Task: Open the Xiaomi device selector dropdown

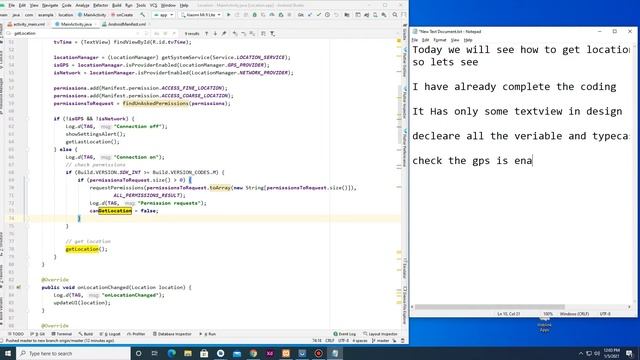Action: 201,15
